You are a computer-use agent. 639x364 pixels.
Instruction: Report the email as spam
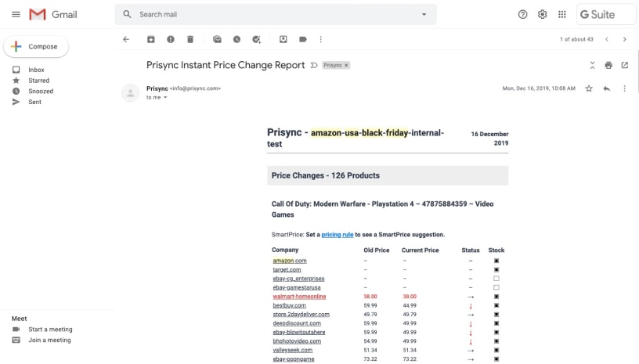coord(171,39)
